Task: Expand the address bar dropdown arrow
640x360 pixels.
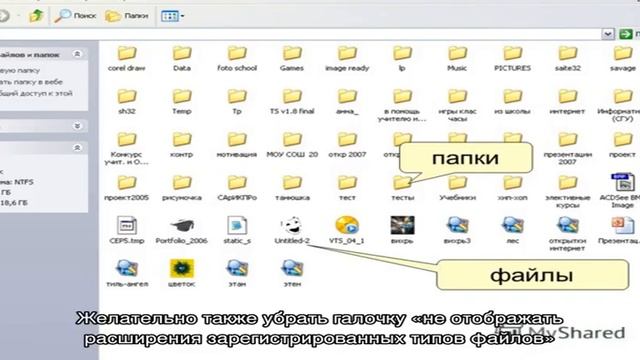Action: [608, 34]
